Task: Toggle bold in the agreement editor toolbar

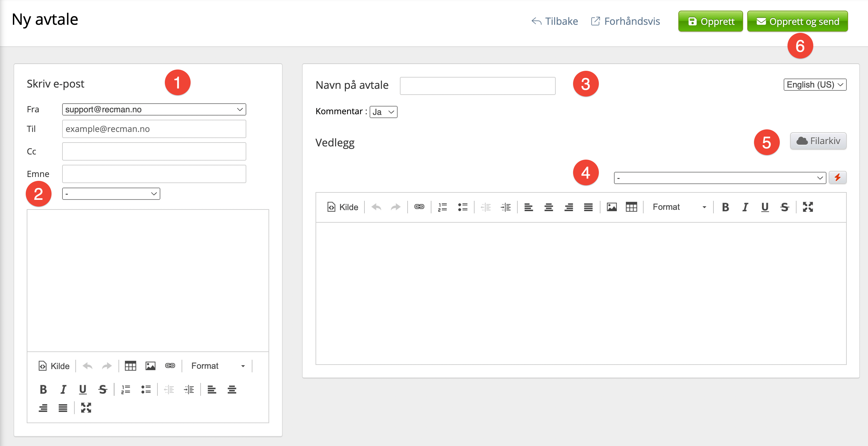Action: pos(725,207)
